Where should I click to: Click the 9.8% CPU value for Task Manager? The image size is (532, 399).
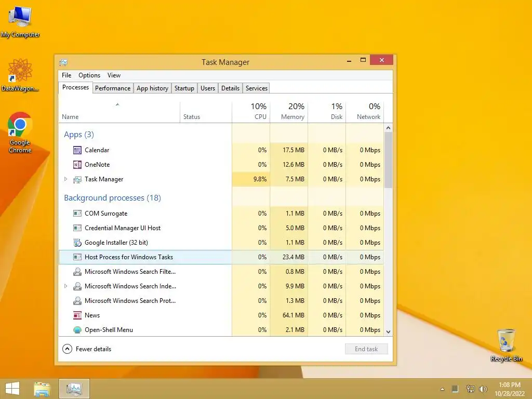[260, 179]
